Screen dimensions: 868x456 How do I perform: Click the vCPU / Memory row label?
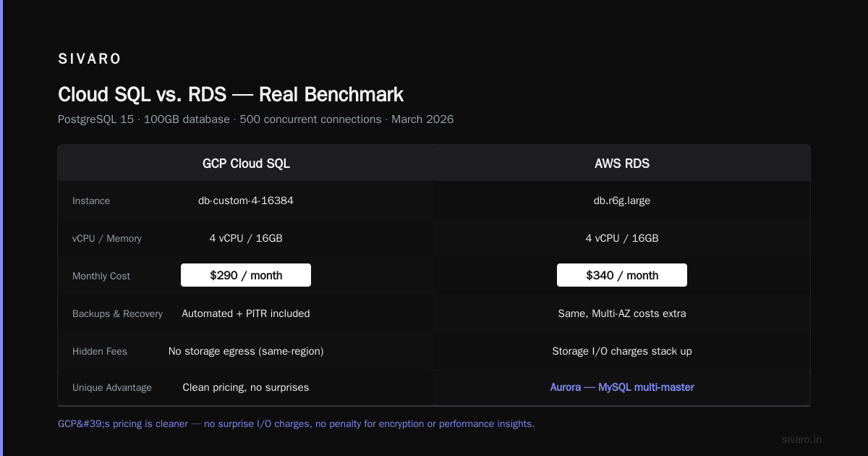click(x=107, y=239)
